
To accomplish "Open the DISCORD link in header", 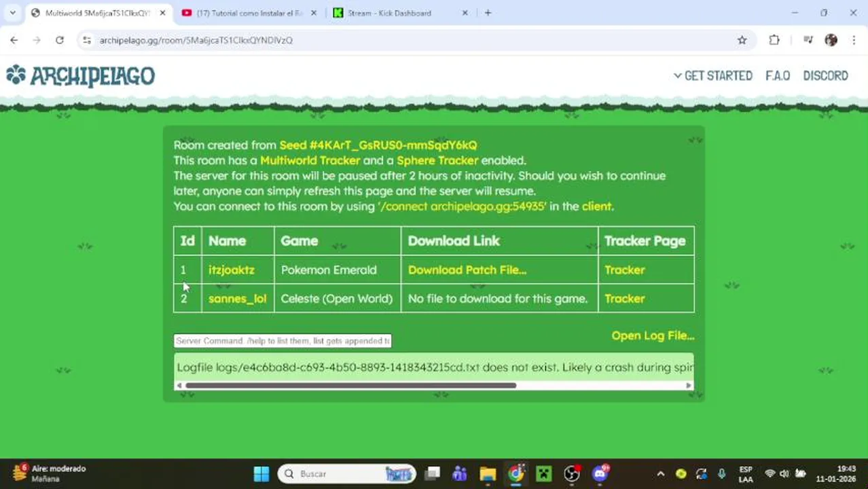I will [825, 75].
